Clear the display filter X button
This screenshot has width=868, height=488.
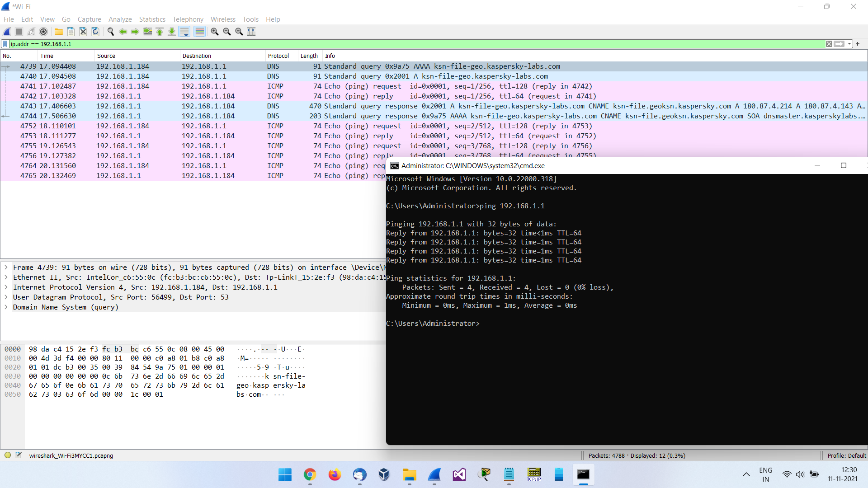(x=829, y=44)
